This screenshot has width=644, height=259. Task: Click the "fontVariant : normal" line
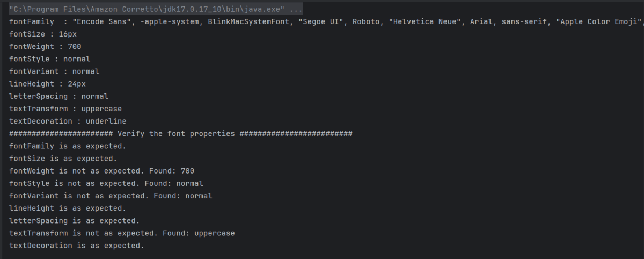[54, 71]
